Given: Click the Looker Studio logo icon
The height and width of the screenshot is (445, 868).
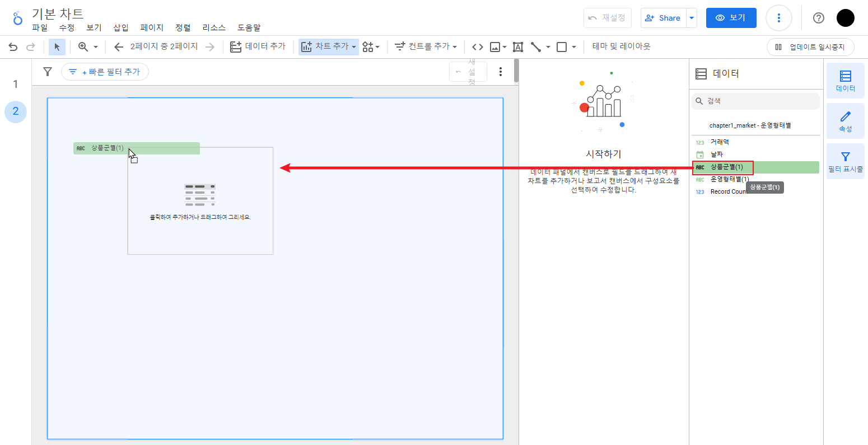Looking at the screenshot, I should 18,18.
